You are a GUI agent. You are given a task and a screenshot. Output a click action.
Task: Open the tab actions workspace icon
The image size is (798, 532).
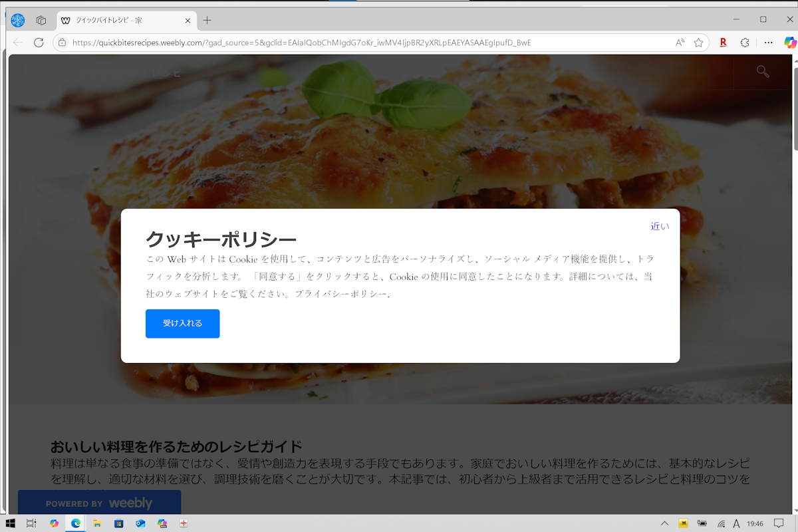[x=41, y=20]
